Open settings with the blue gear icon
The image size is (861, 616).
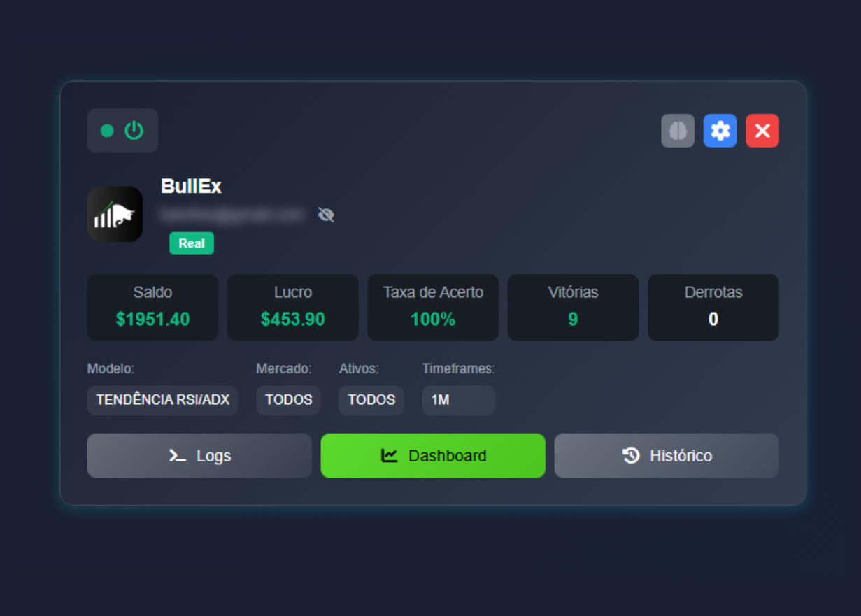pos(720,131)
